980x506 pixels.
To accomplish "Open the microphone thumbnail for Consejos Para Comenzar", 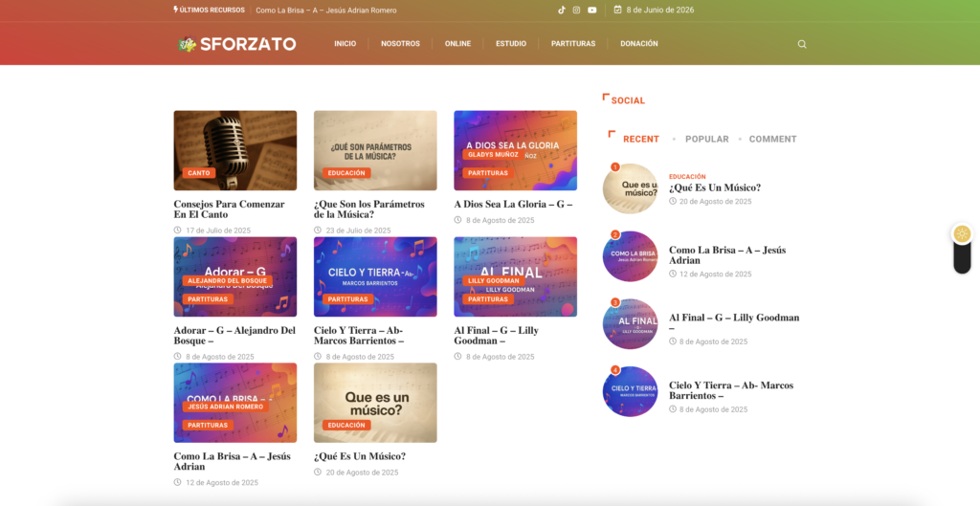I will pos(235,150).
